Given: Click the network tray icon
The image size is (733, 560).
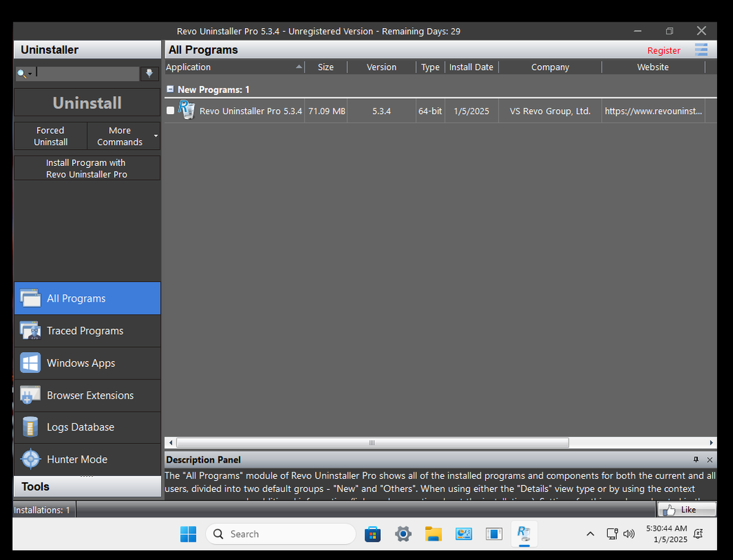Looking at the screenshot, I should pyautogui.click(x=612, y=534).
